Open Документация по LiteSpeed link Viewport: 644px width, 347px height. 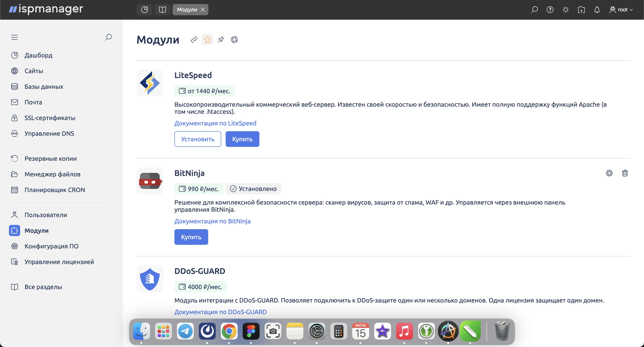(215, 123)
